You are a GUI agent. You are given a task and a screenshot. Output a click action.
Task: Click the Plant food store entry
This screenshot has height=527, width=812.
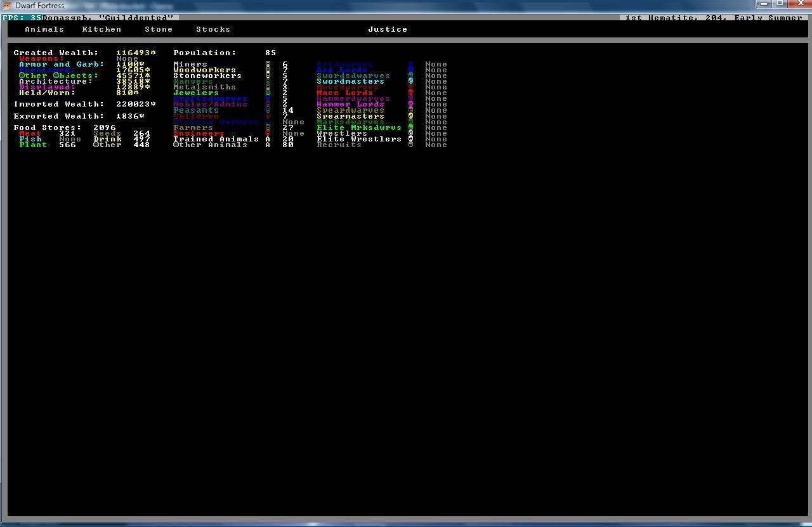(x=48, y=145)
